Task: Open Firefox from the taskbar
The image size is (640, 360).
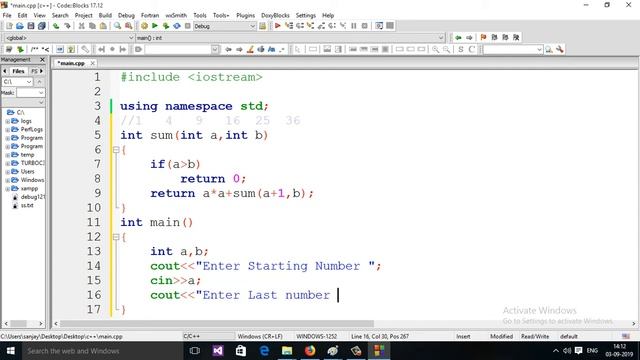Action: [x=310, y=351]
